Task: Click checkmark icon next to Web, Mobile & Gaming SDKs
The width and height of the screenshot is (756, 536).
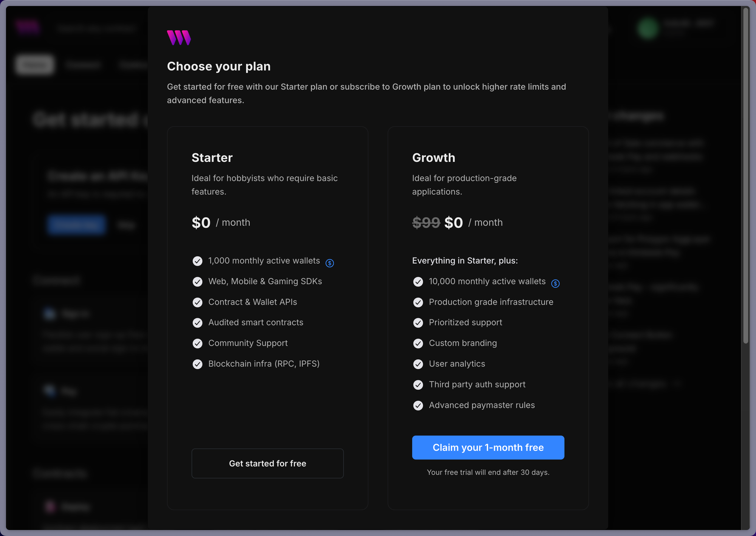Action: click(197, 282)
